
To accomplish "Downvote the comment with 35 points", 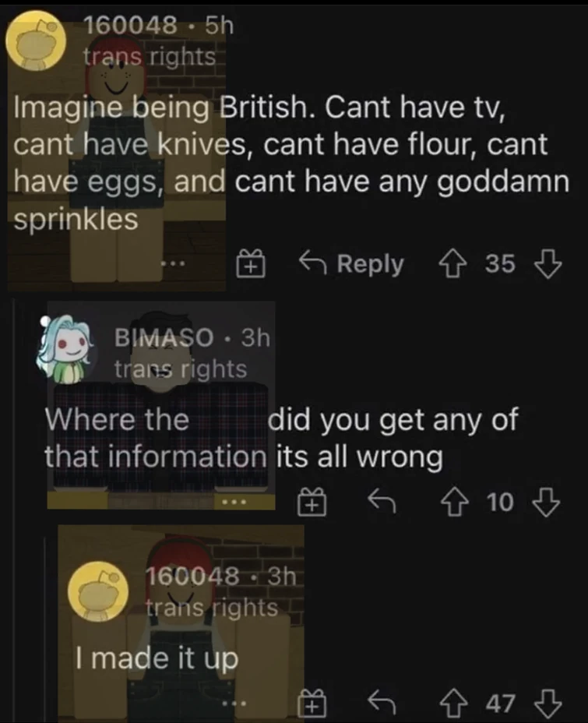I will click(x=548, y=264).
